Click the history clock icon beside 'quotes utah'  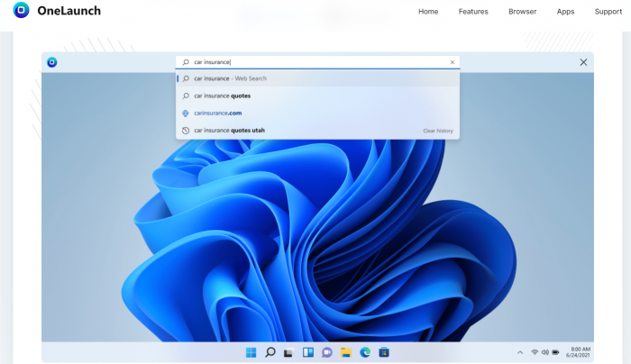[x=186, y=131]
